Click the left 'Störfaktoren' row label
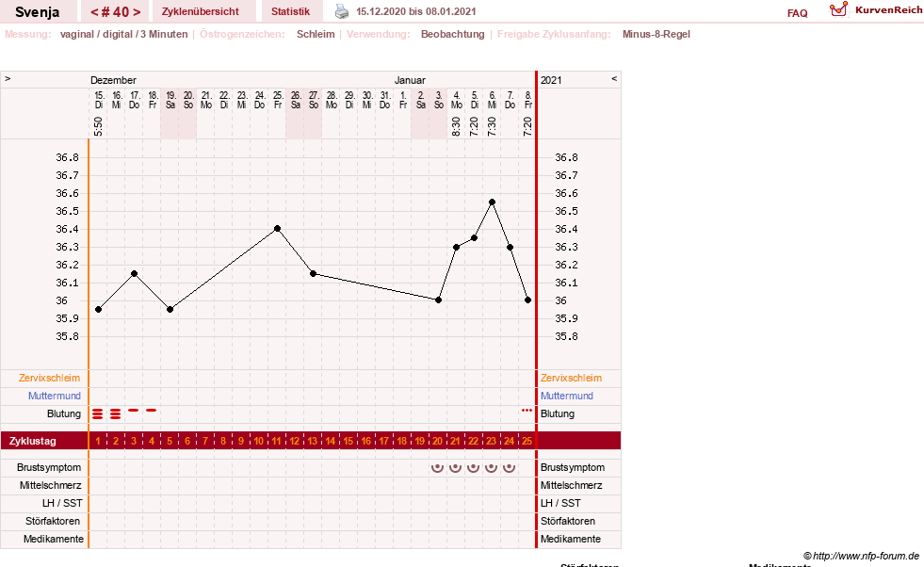 [53, 521]
